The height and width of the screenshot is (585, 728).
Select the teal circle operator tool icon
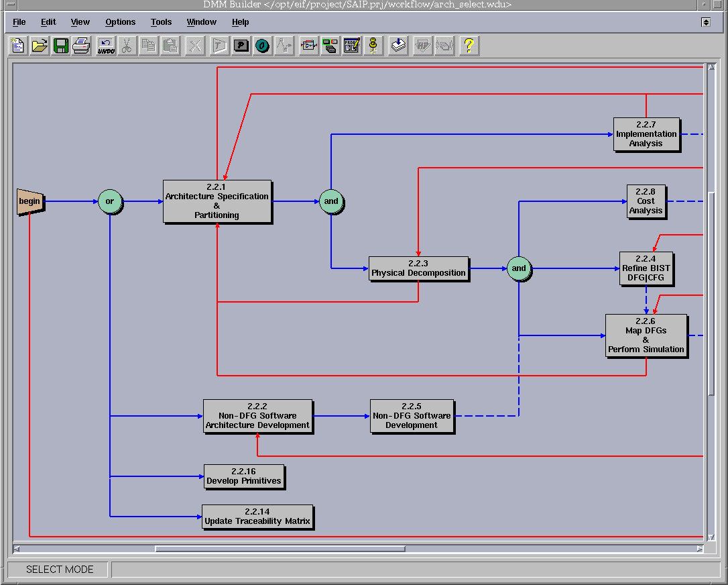pos(262,46)
